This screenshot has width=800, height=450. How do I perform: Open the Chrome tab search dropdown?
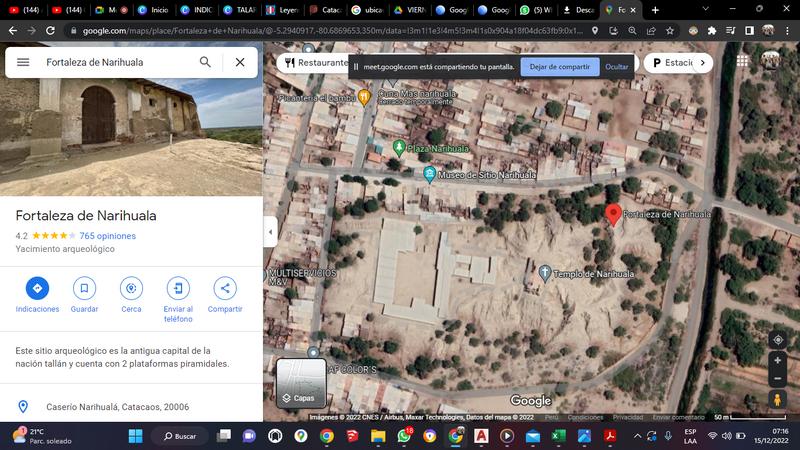tap(705, 9)
